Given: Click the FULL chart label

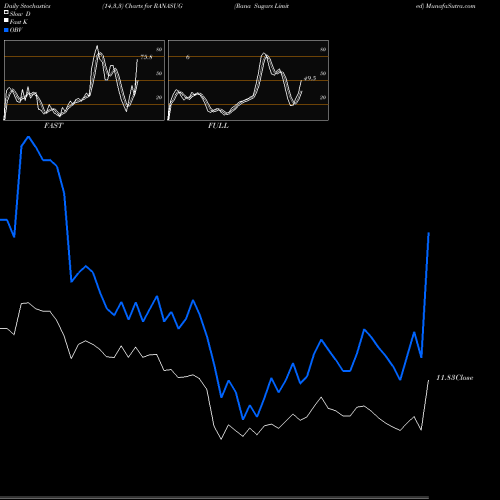Looking at the screenshot, I should click(218, 126).
